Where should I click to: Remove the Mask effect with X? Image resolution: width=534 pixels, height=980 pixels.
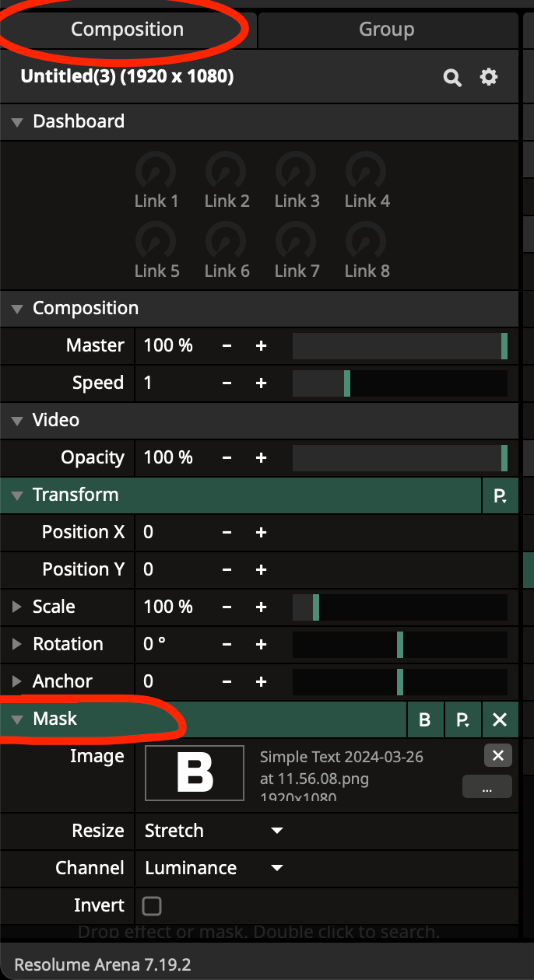(x=500, y=719)
